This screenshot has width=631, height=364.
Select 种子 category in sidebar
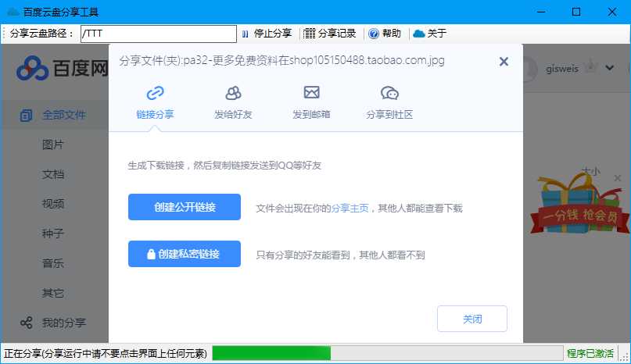click(53, 234)
